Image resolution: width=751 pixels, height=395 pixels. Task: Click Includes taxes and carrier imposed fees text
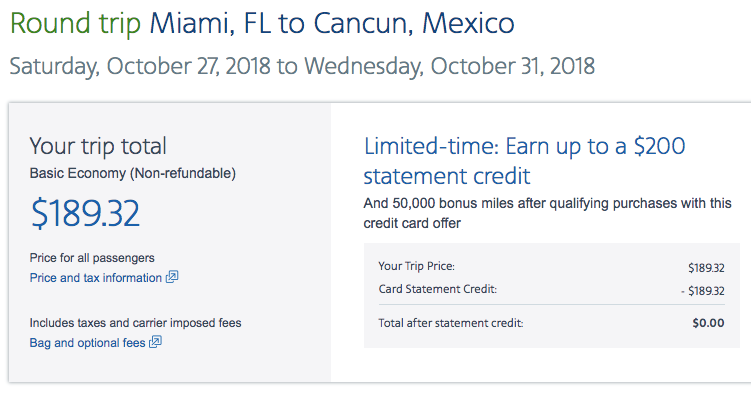(136, 323)
